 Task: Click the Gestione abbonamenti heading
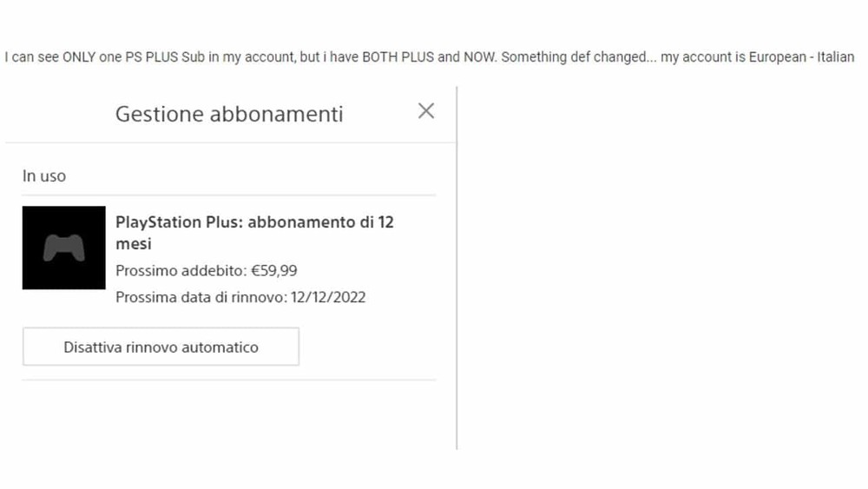[x=229, y=114]
